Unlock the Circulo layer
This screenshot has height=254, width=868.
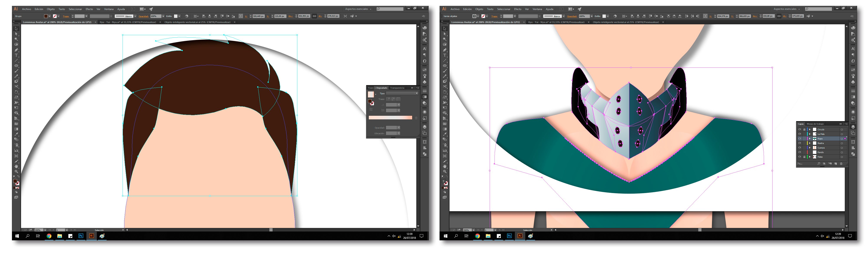[x=804, y=130]
